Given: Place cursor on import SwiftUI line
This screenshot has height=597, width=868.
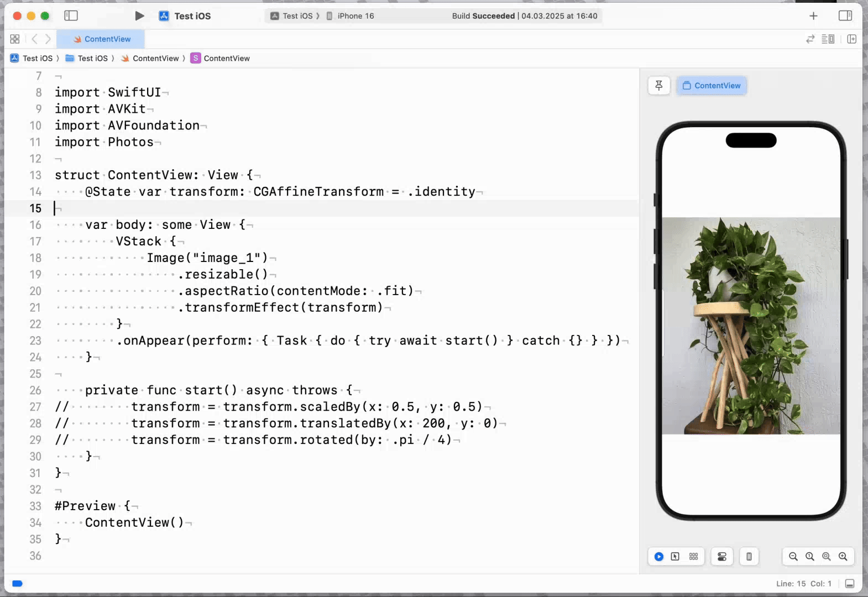Looking at the screenshot, I should 108,92.
